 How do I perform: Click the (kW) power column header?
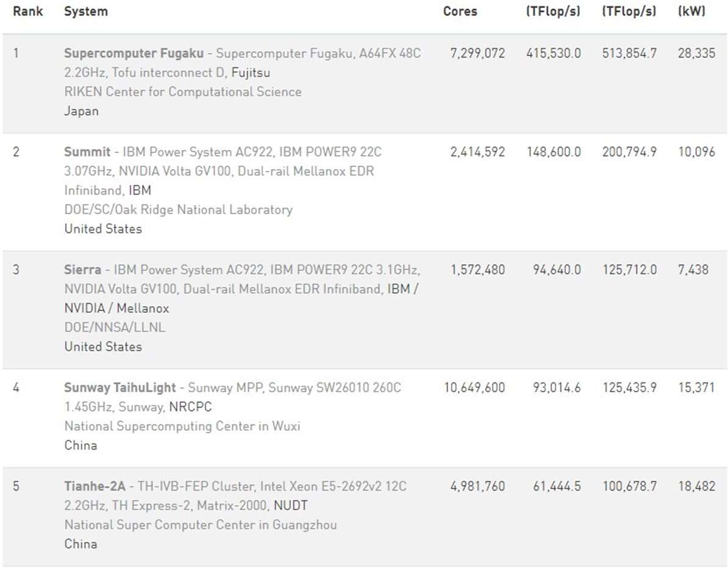(x=691, y=12)
